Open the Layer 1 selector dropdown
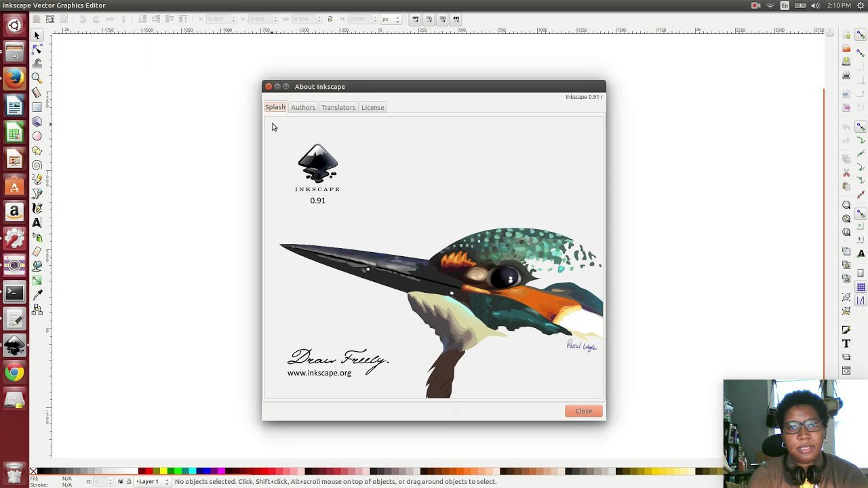This screenshot has height=488, width=868. (153, 482)
